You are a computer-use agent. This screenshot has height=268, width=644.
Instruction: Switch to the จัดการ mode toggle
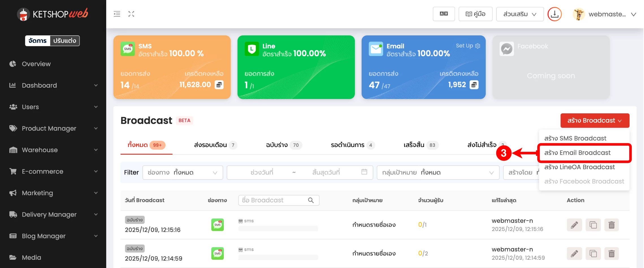pos(38,41)
